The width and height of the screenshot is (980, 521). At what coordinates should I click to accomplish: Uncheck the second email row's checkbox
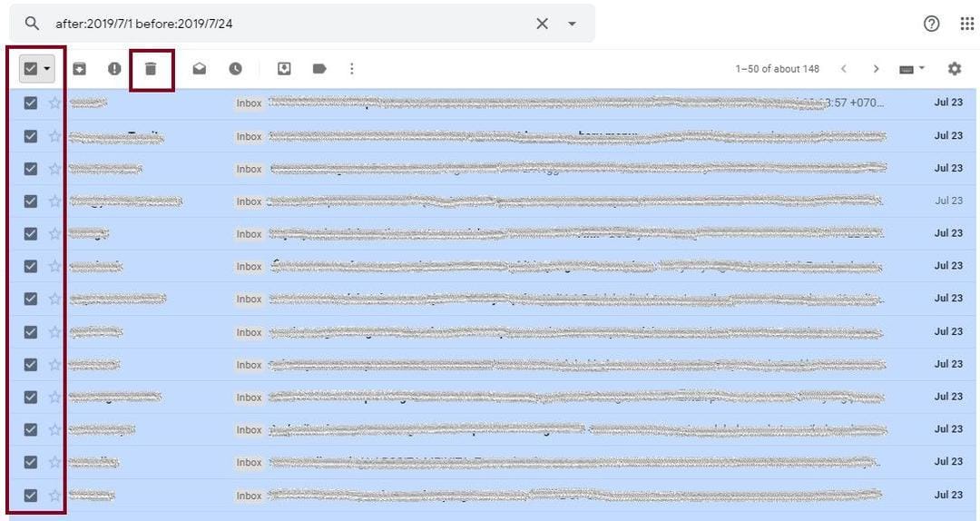pyautogui.click(x=31, y=136)
